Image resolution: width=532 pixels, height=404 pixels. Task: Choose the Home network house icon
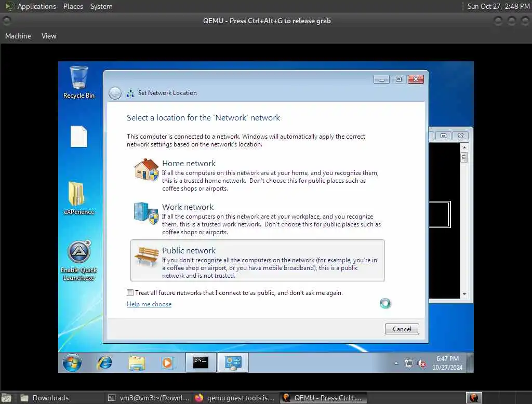pos(146,169)
